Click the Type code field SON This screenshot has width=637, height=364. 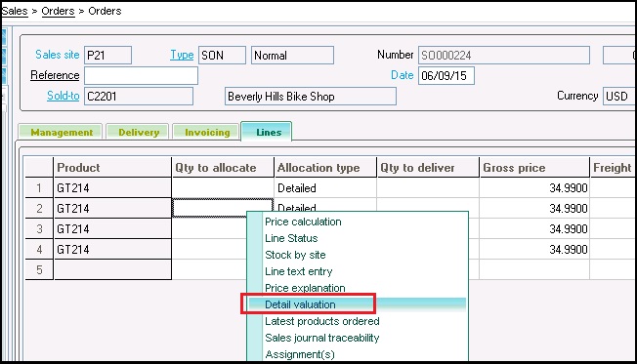222,56
